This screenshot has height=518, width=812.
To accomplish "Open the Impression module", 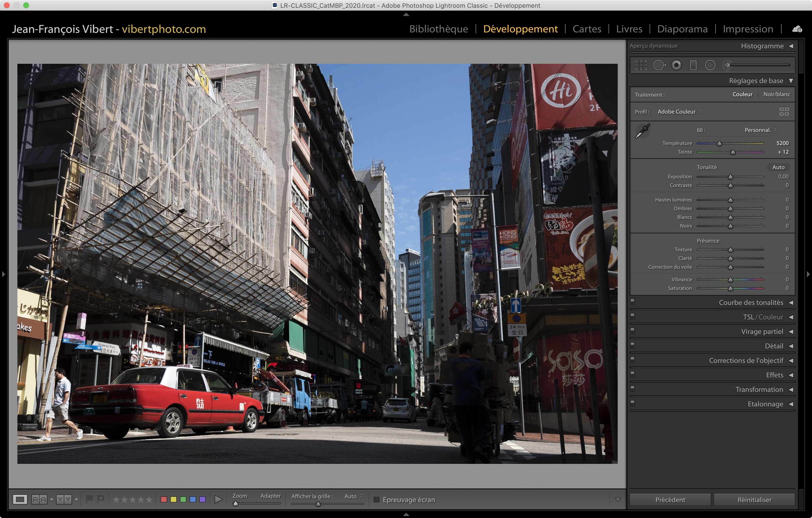I will click(x=747, y=29).
